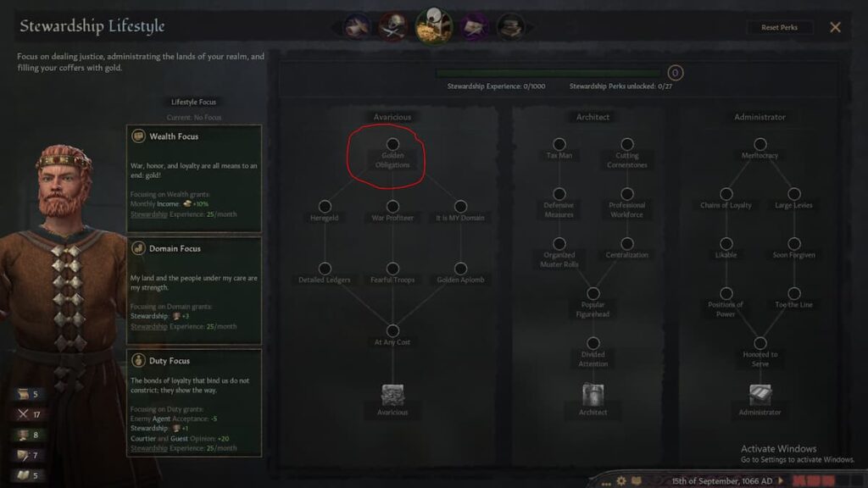Select the Meritocracy perk node
This screenshot has height=488, width=868.
[x=760, y=144]
